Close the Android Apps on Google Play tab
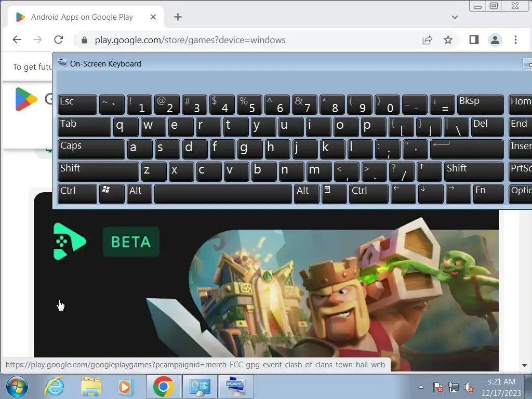The image size is (532, 399). [x=153, y=17]
